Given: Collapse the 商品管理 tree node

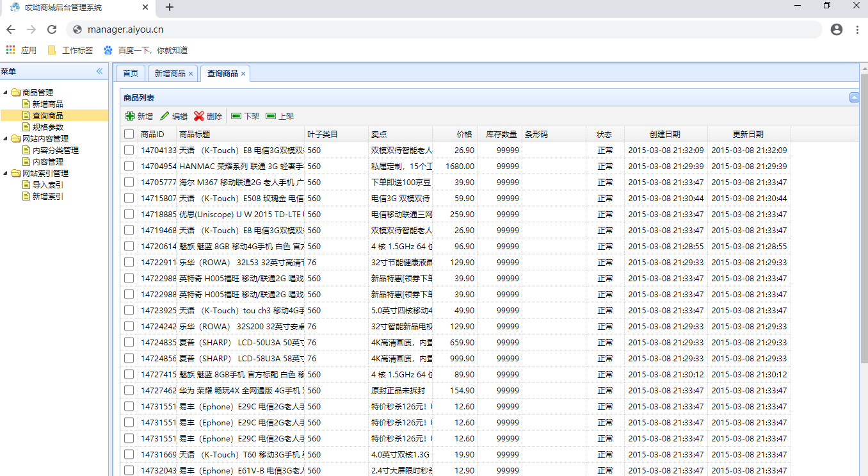Looking at the screenshot, I should click(5, 92).
